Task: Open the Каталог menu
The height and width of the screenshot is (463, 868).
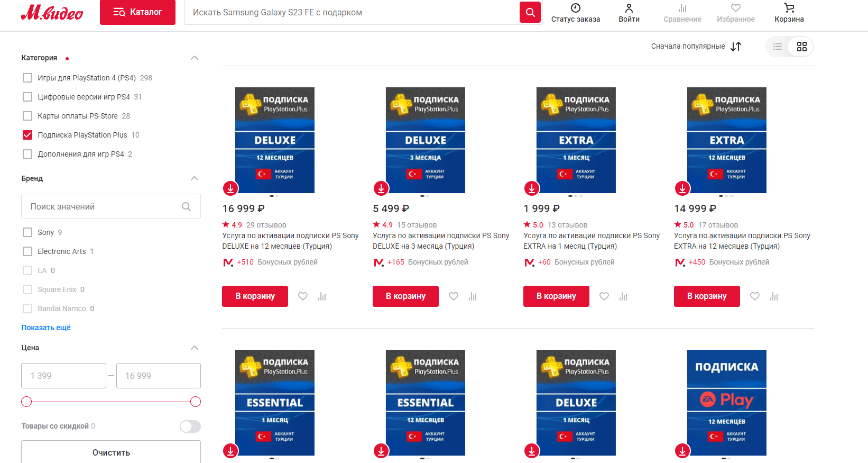Action: point(137,12)
